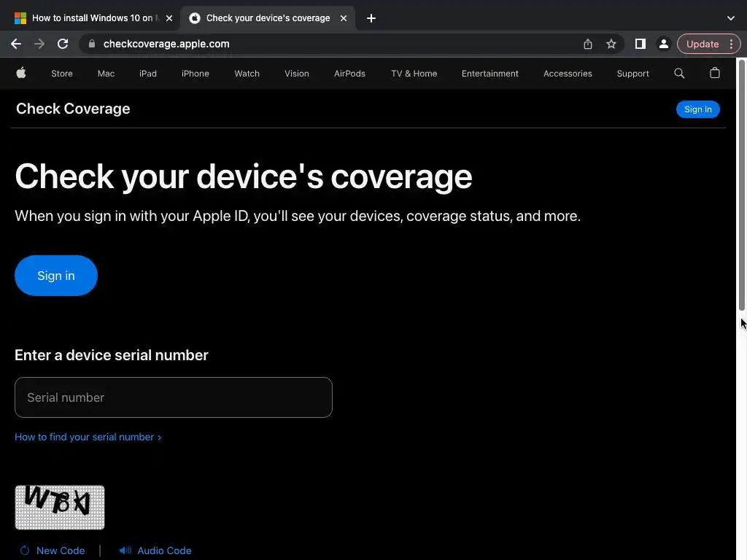Open the Mac menu
747x560 pixels.
[106, 74]
